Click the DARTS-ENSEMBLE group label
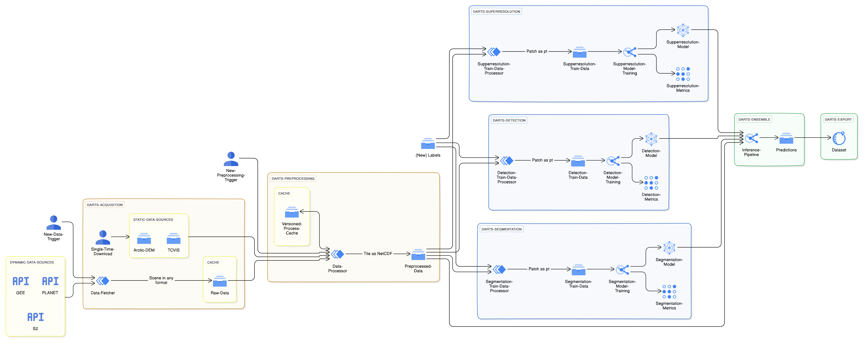 [x=754, y=119]
